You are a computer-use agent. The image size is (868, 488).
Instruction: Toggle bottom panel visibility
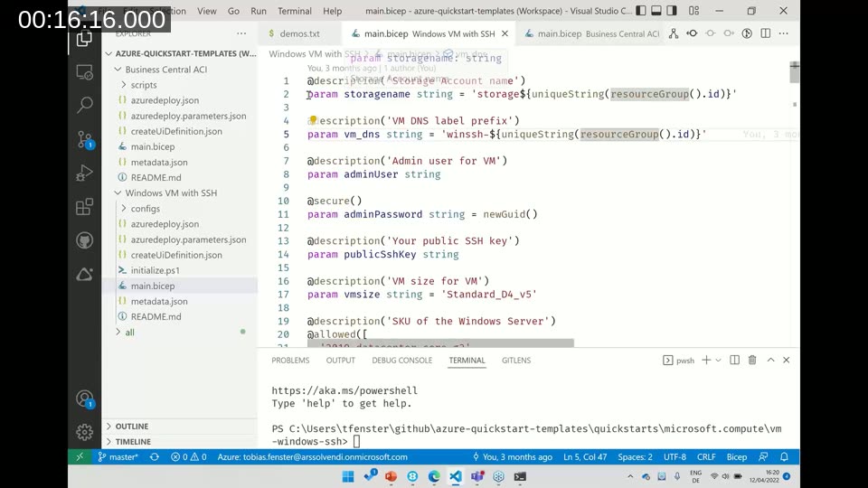point(656,11)
